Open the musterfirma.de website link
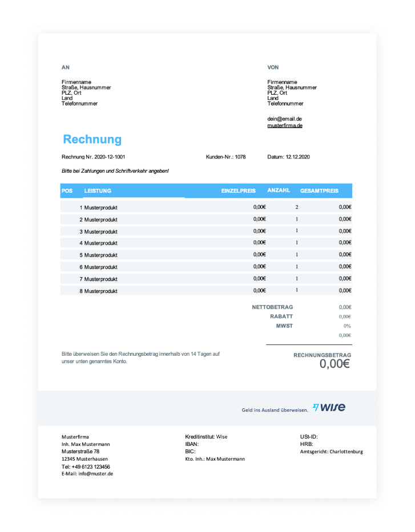The width and height of the screenshot is (415, 532). 285,125
